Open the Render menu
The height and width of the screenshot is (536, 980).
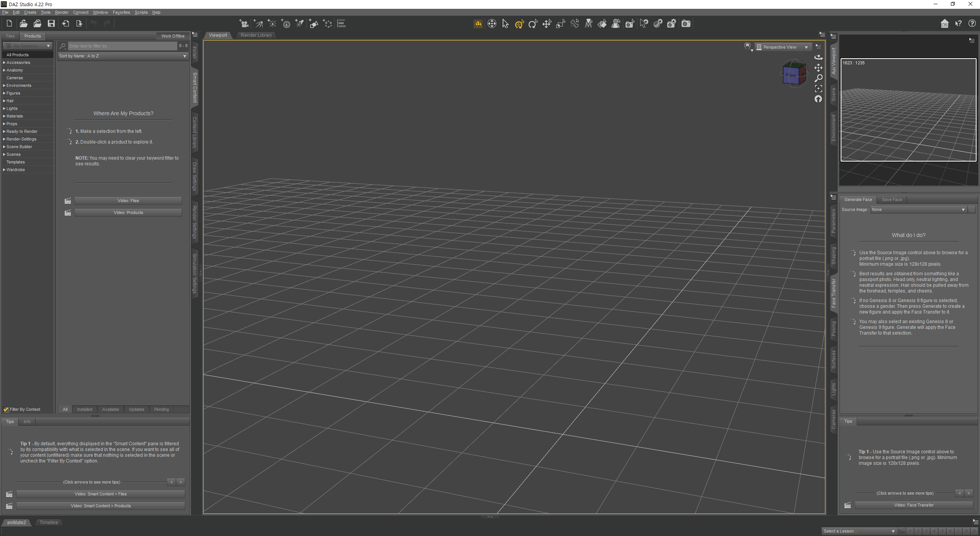pos(62,13)
